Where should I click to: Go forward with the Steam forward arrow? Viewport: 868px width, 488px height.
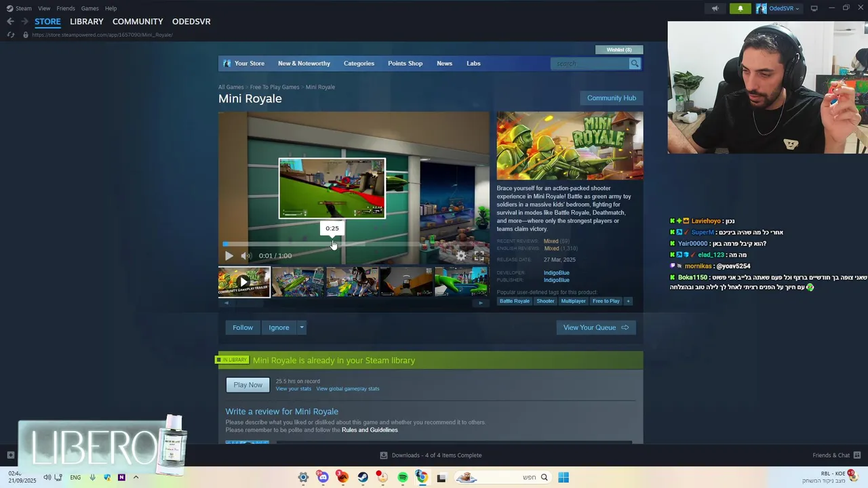point(24,22)
